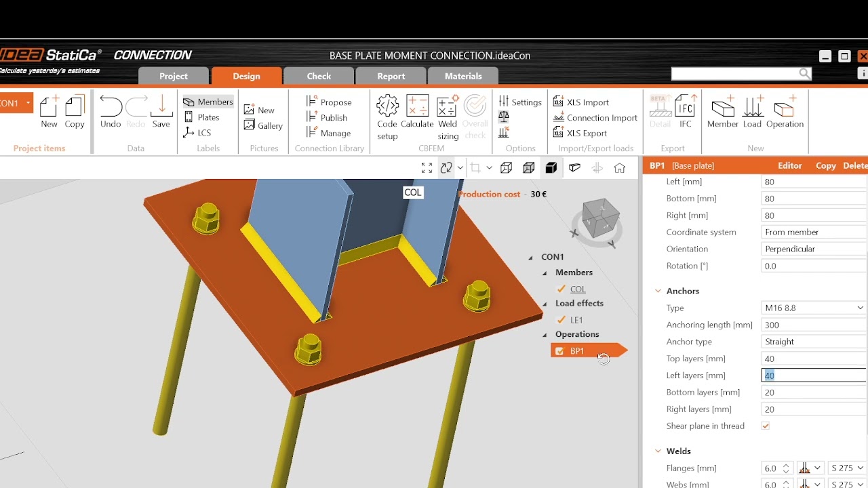Screen dimensions: 868x488
Task: Add a new Member
Action: point(723,112)
